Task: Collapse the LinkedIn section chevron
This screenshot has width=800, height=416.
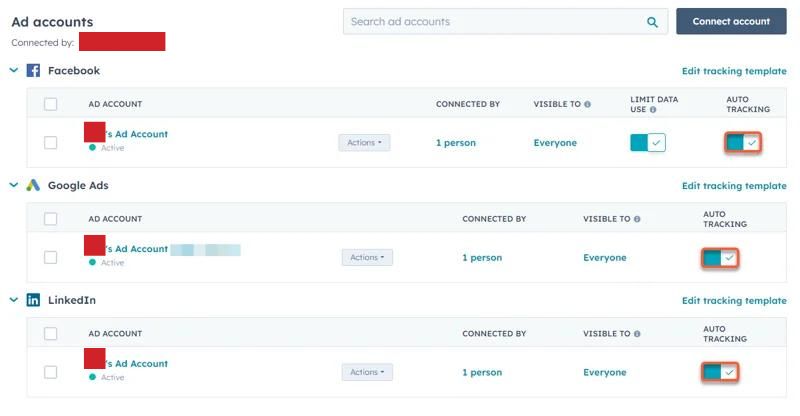Action: 14,300
